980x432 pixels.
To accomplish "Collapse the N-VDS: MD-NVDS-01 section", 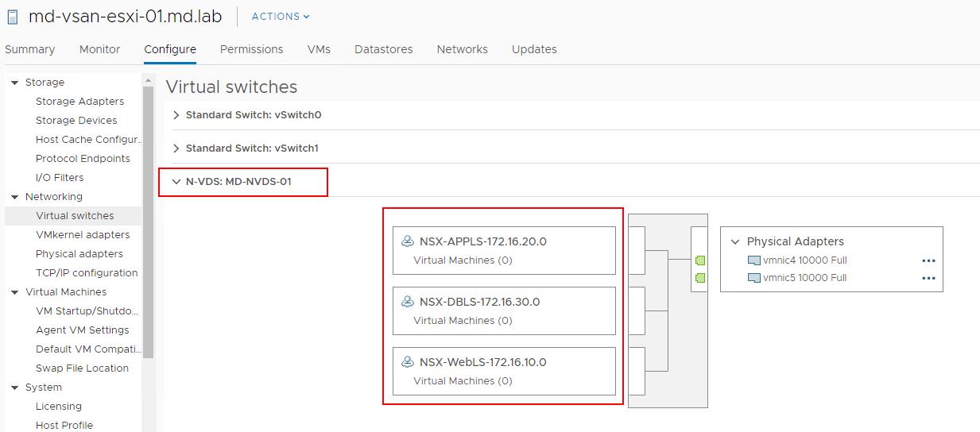I will point(176,182).
